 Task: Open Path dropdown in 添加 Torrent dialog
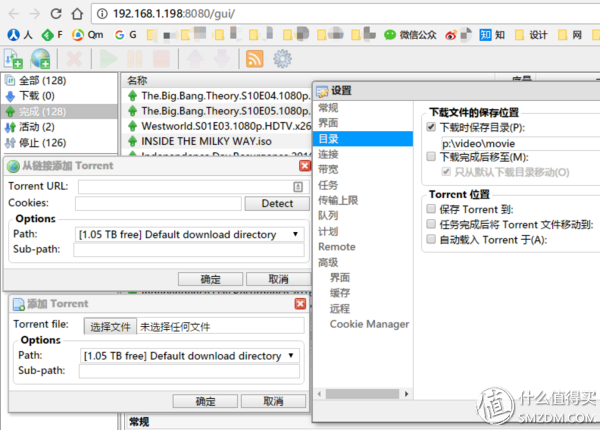pos(189,356)
